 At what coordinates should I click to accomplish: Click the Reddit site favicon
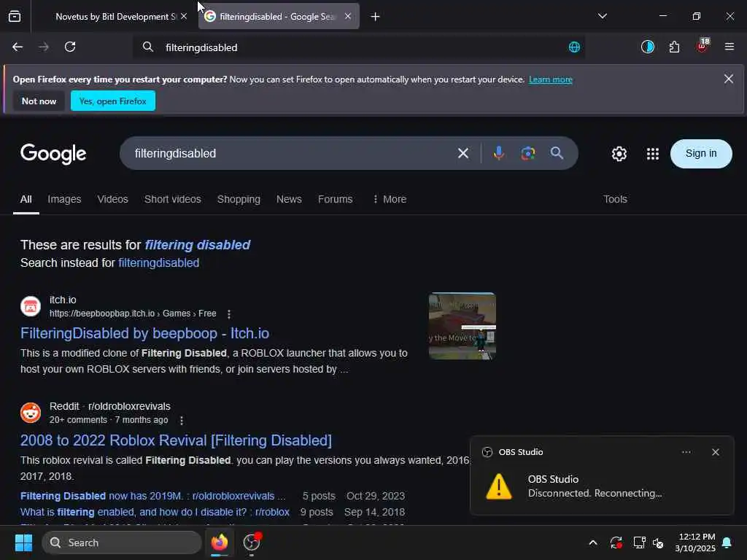[31, 413]
